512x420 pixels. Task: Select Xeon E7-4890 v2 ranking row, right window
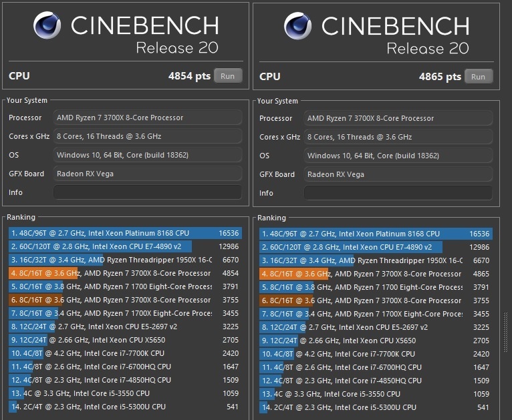pyautogui.click(x=376, y=247)
